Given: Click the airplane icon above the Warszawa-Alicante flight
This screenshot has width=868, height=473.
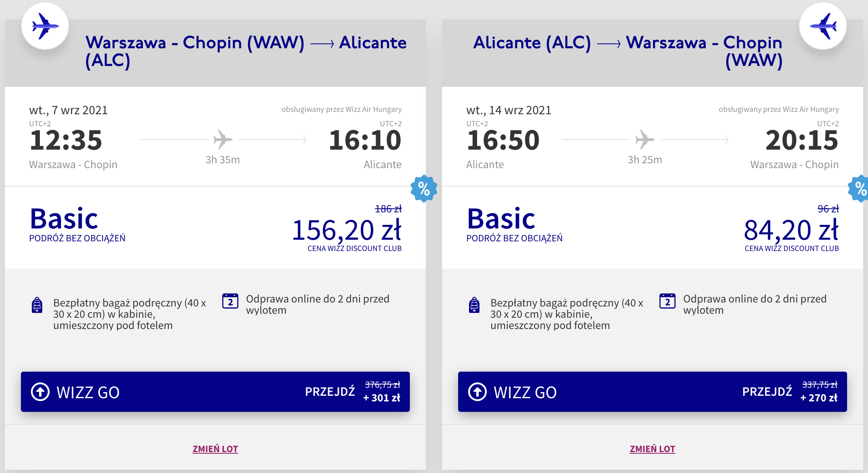Looking at the screenshot, I should click(45, 26).
